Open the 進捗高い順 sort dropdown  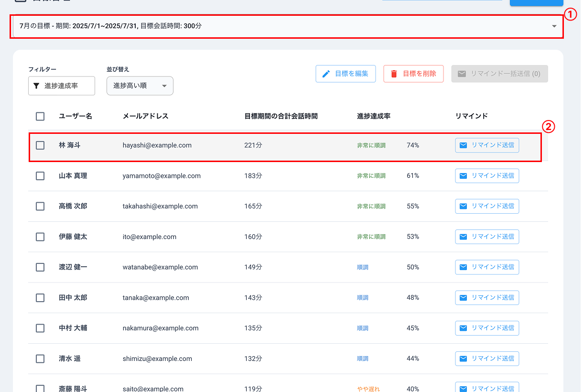click(140, 86)
